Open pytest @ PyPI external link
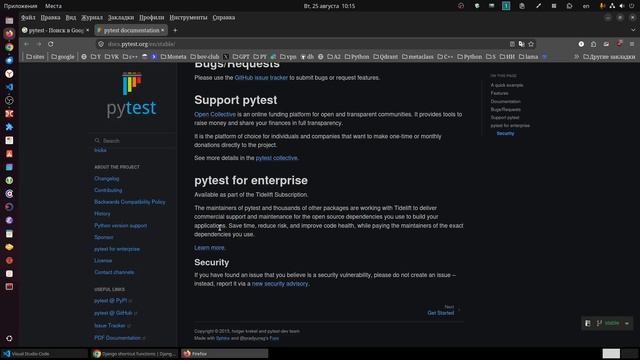640x360 pixels. click(113, 301)
